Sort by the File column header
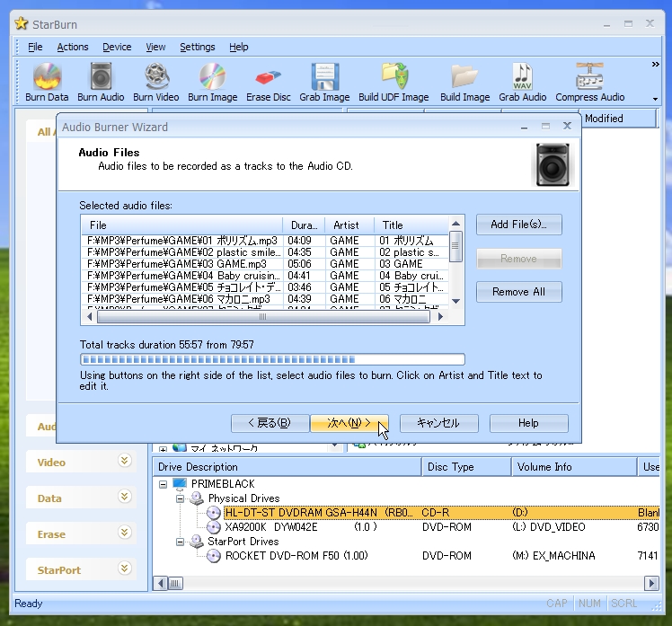Image resolution: width=672 pixels, height=626 pixels. 181,225
